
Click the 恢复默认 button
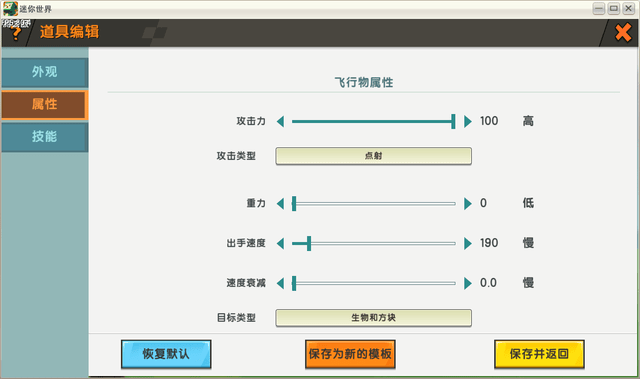point(166,354)
